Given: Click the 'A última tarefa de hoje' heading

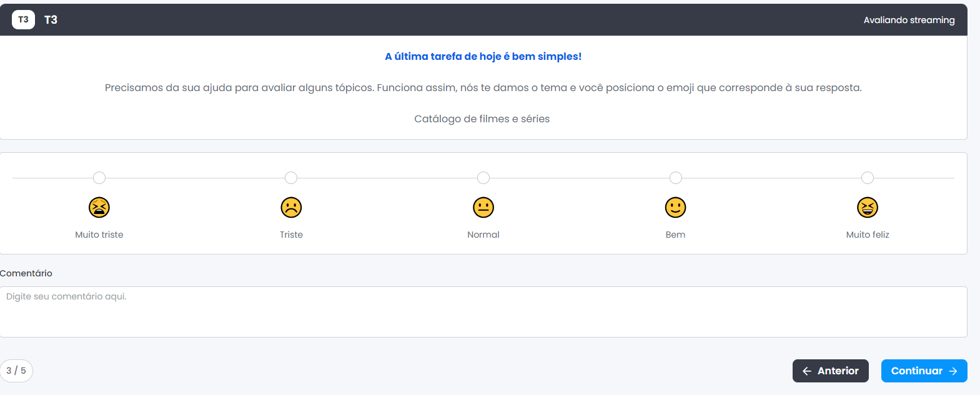Looking at the screenshot, I should [x=483, y=56].
